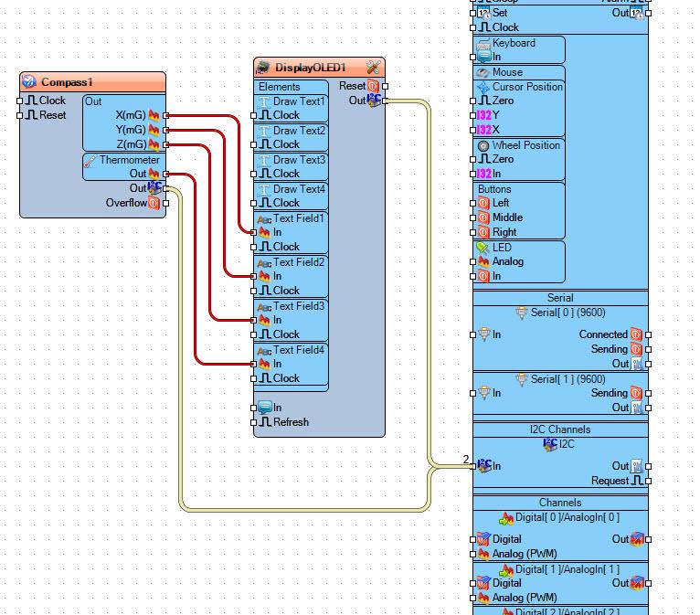Select the Compass1 Overflow output pin

tap(166, 203)
